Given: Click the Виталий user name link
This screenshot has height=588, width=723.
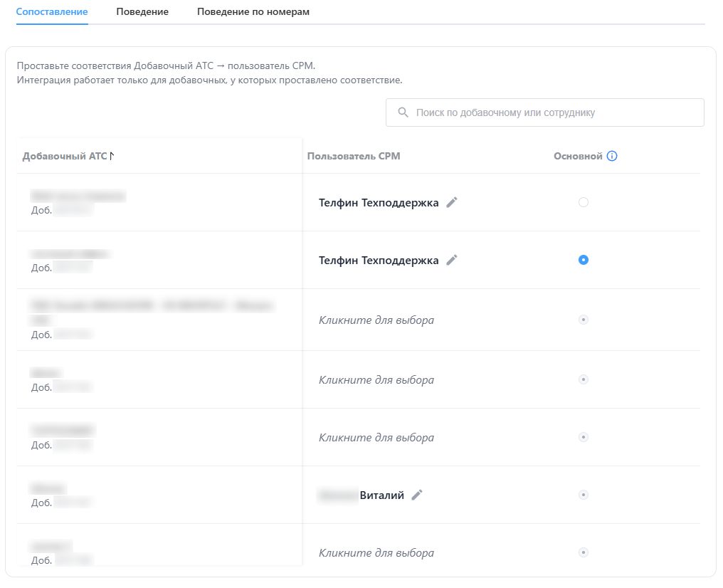Looking at the screenshot, I should click(x=381, y=493).
